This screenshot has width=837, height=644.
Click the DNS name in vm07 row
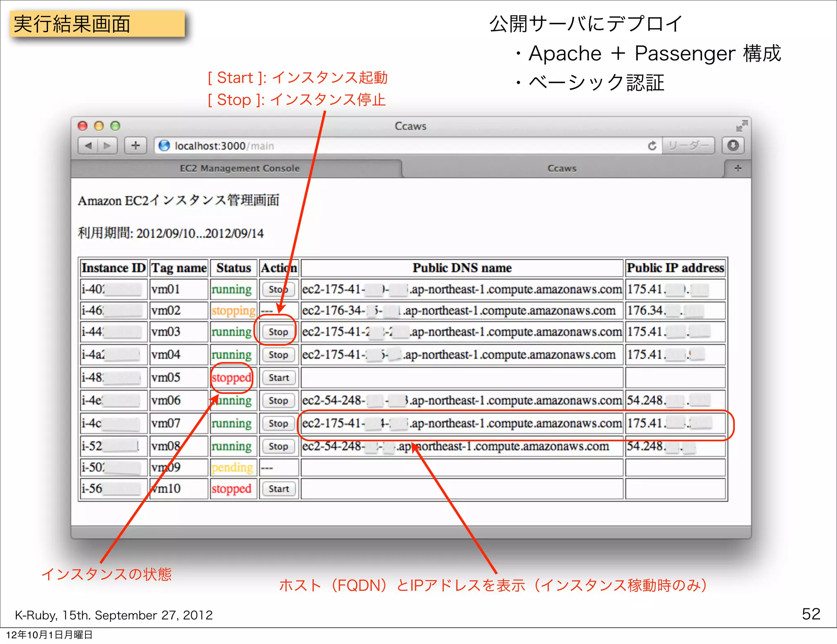462,423
